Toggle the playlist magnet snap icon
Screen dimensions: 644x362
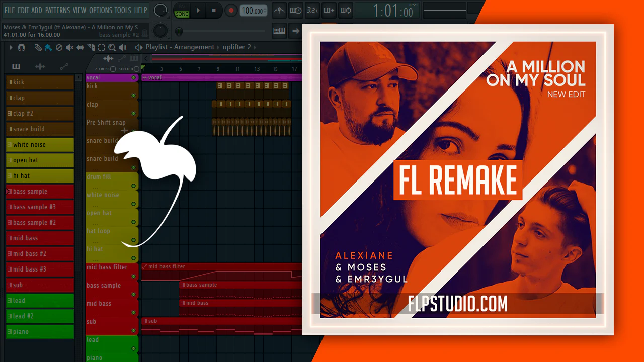(x=21, y=47)
